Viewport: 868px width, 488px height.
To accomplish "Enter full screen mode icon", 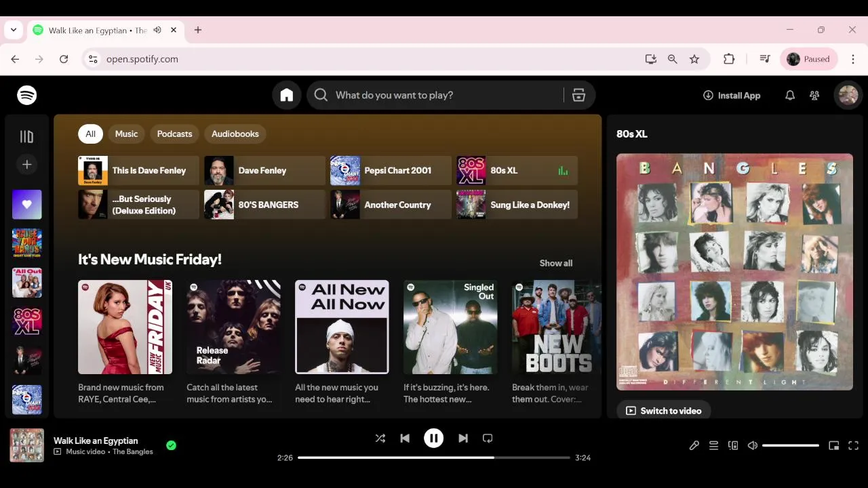I will (854, 445).
